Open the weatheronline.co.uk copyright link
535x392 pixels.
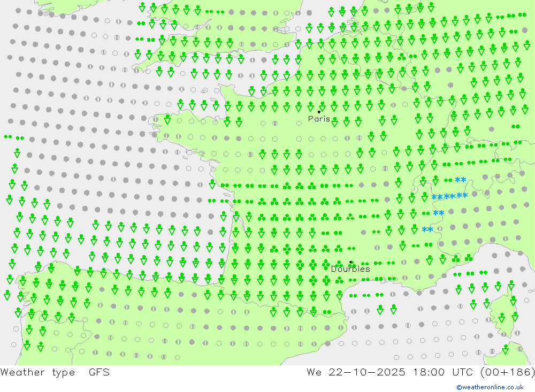point(490,387)
